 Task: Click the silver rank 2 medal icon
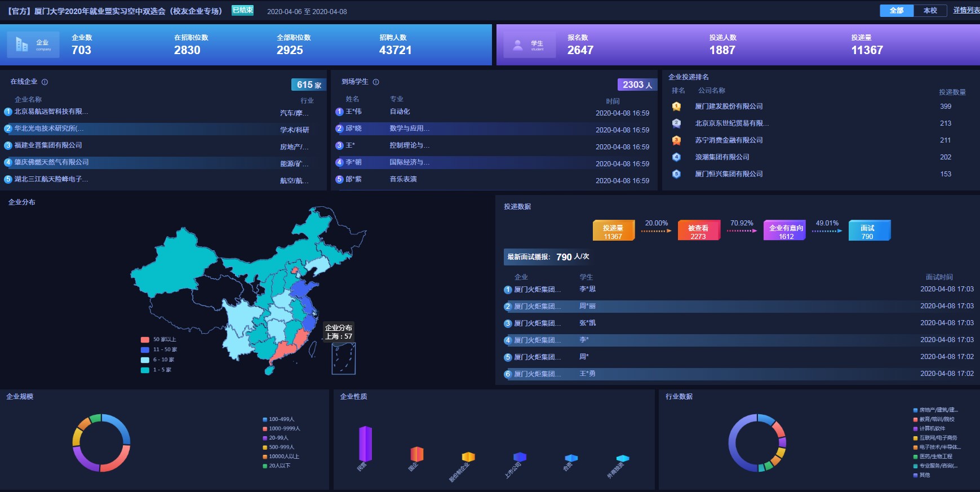click(676, 123)
